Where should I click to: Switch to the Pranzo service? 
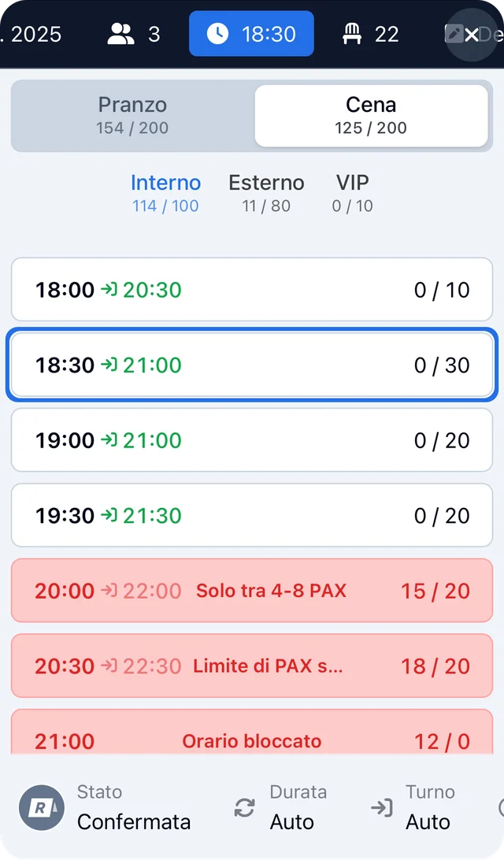pos(132,116)
